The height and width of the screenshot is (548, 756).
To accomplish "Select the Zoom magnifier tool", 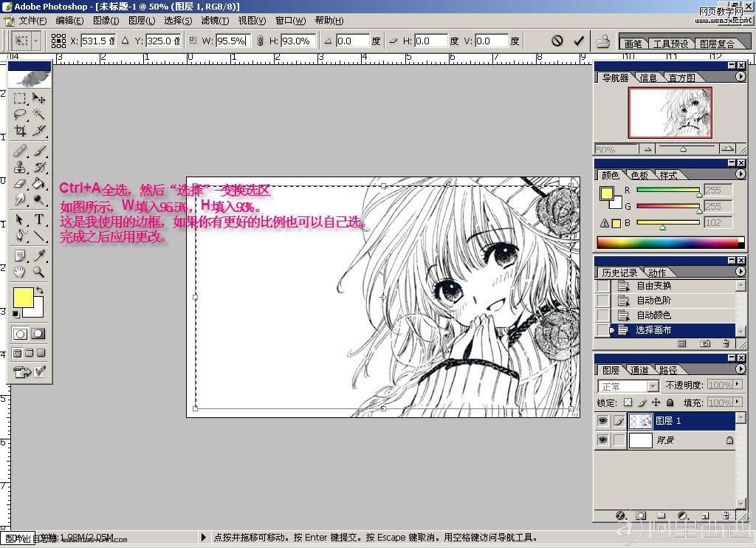I will 39,272.
